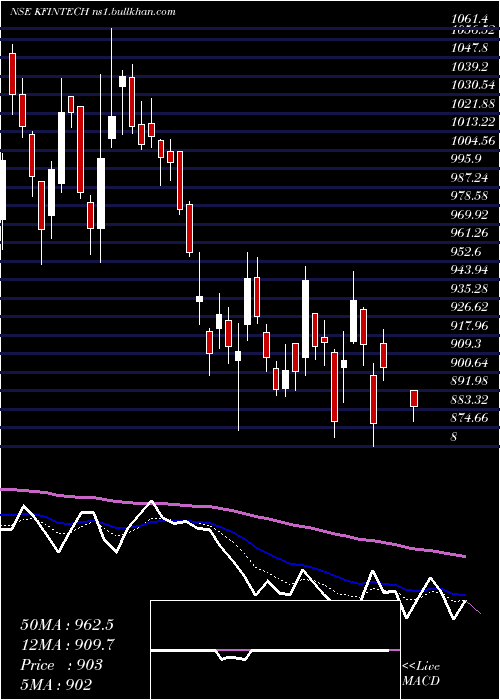Click the 5MA : 902 readout
The height and width of the screenshot is (700, 500).
tap(56, 684)
